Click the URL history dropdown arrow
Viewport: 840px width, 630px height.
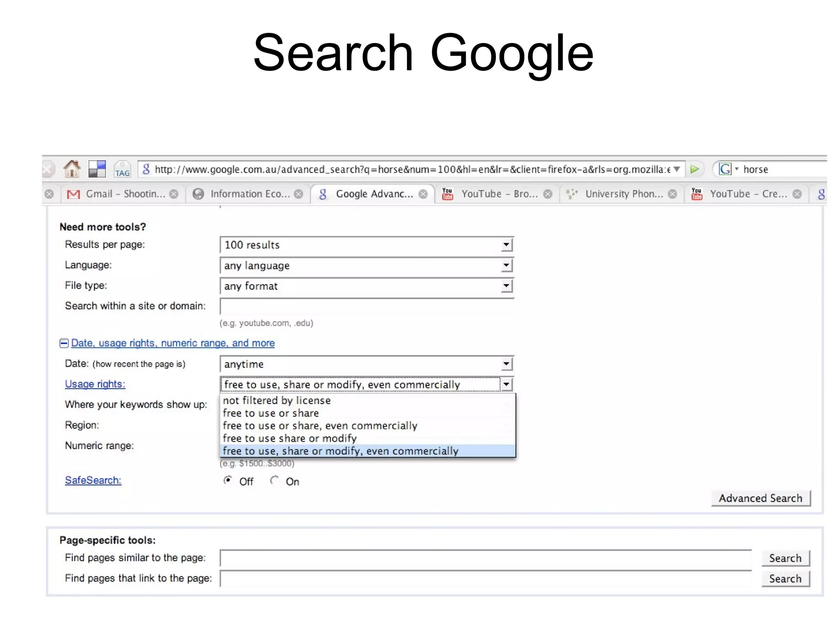(x=677, y=169)
